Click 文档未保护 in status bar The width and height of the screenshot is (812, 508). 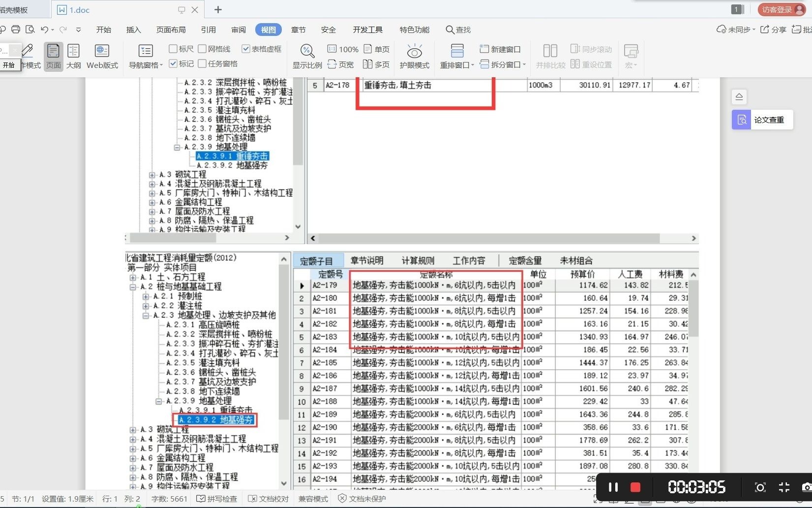362,499
